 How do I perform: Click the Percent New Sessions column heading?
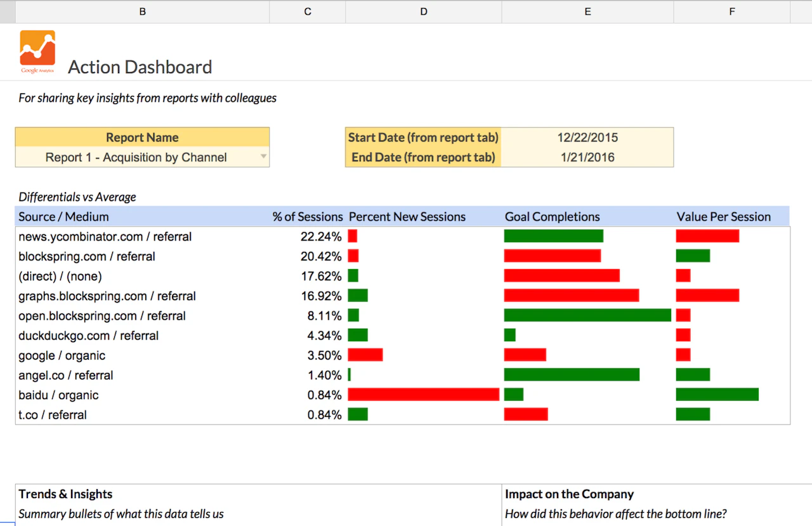pyautogui.click(x=407, y=216)
